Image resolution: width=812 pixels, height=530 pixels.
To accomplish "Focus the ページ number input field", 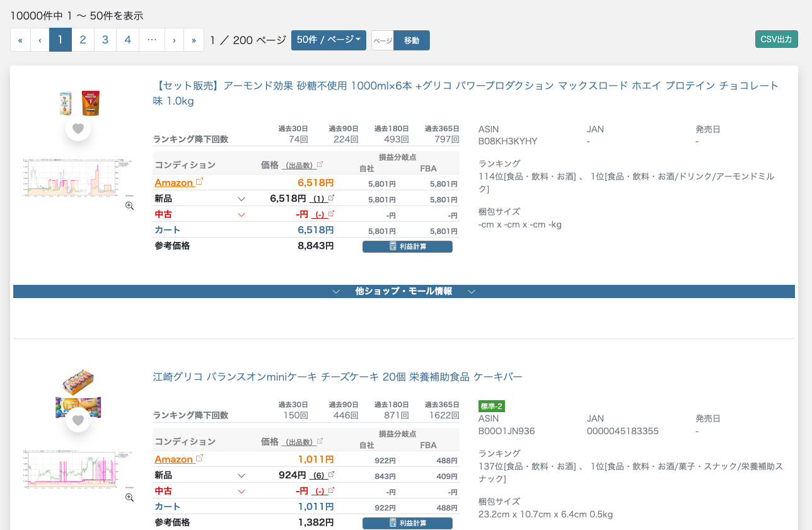I will 383,40.
